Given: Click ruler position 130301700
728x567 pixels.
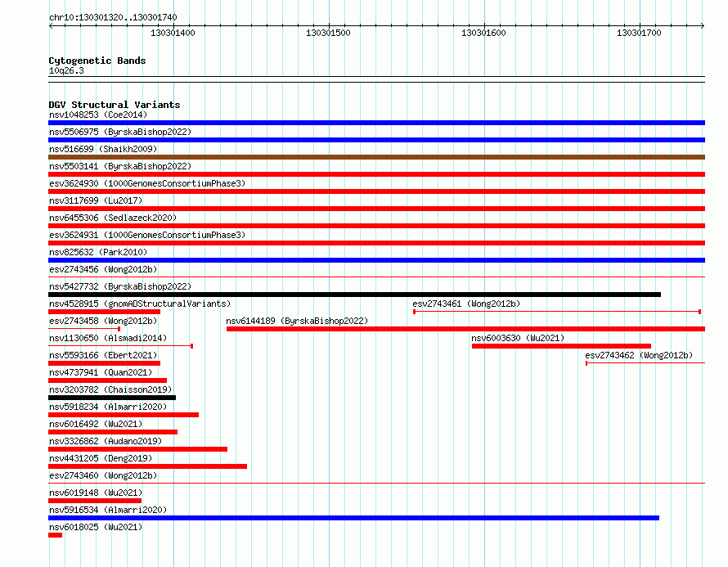Looking at the screenshot, I should click(639, 33).
